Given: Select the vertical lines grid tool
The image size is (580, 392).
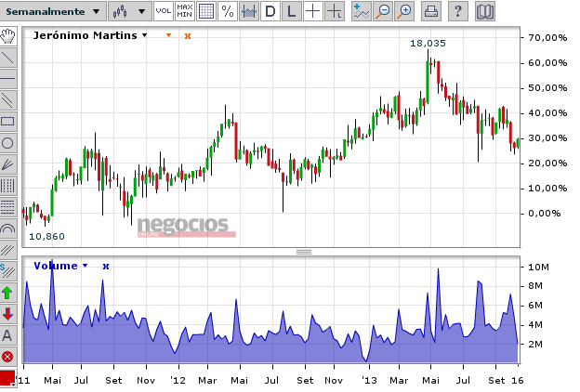Looking at the screenshot, I should click(x=7, y=186).
